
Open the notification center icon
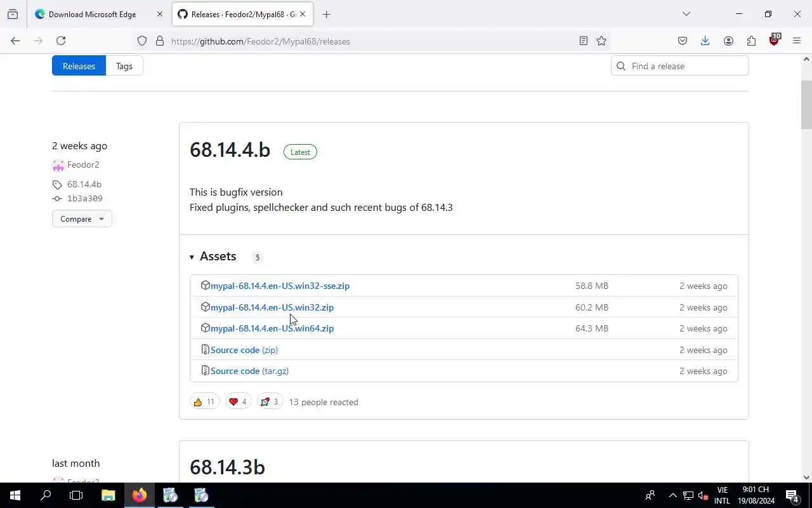(x=792, y=495)
